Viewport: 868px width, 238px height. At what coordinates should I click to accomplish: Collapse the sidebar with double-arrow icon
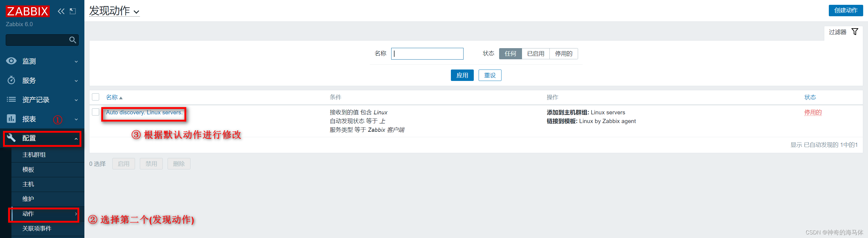[61, 11]
